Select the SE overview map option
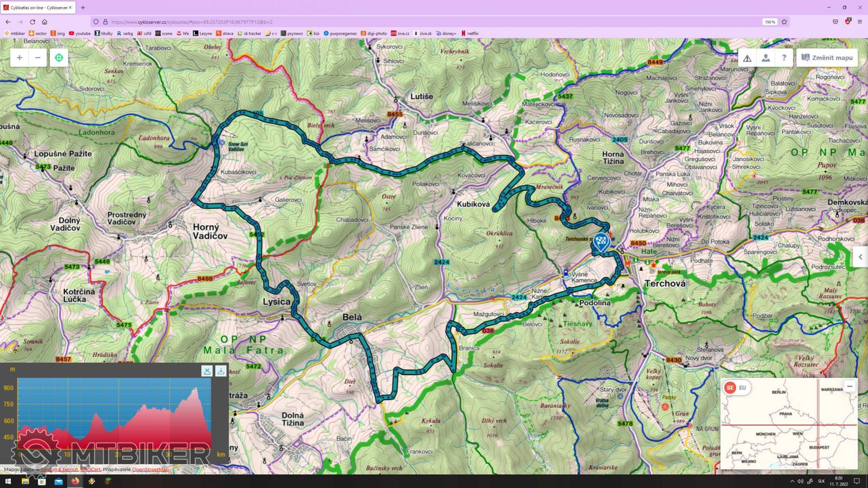This screenshot has width=868, height=488. tap(730, 388)
